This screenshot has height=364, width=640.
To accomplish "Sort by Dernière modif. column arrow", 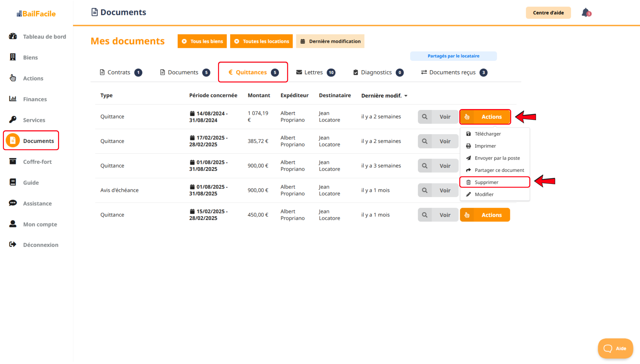I will (x=406, y=96).
